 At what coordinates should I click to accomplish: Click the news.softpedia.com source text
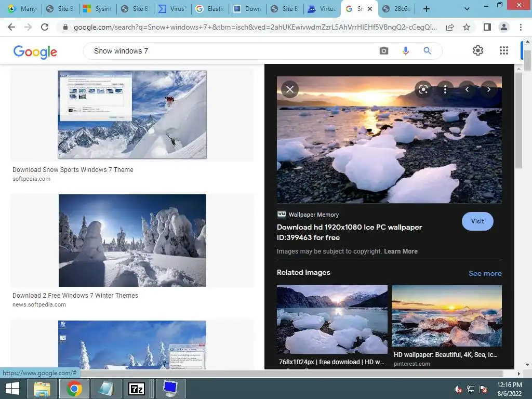tap(39, 304)
